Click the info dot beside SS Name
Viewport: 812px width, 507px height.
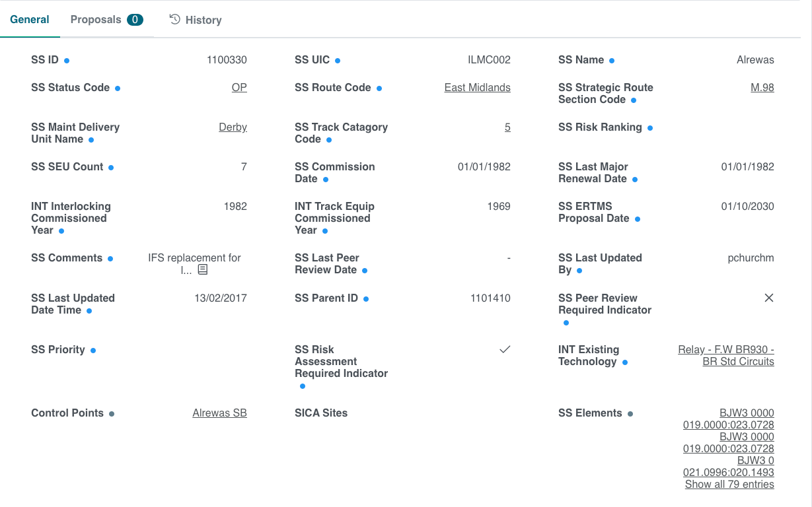[612, 61]
